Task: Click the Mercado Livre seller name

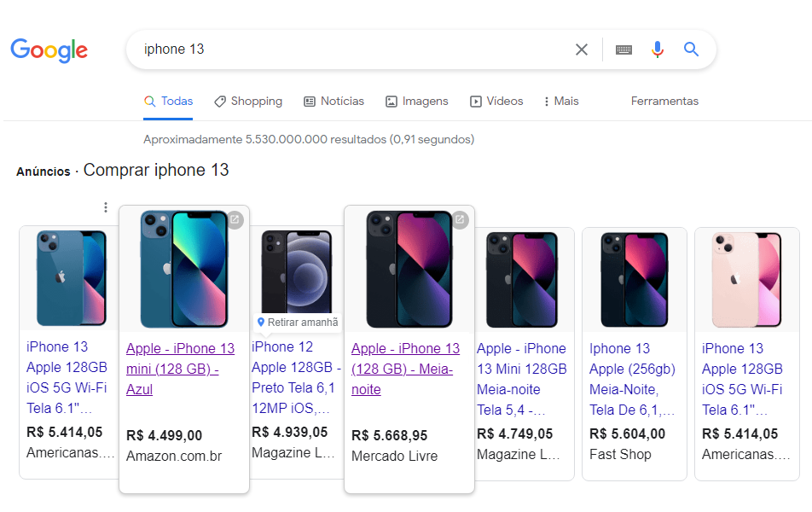Action: pos(395,456)
